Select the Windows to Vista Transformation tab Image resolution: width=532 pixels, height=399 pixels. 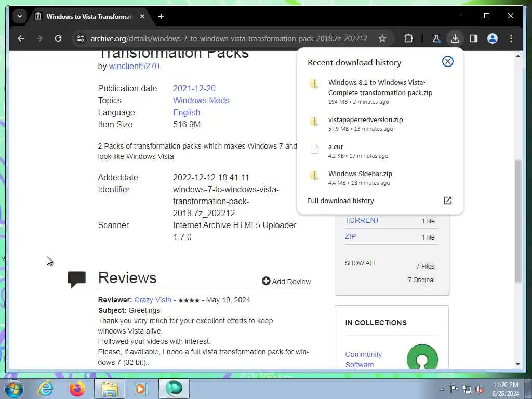89,16
